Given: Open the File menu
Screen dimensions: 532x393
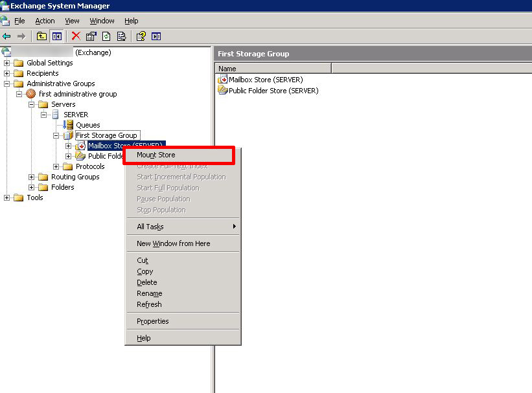Looking at the screenshot, I should 19,21.
